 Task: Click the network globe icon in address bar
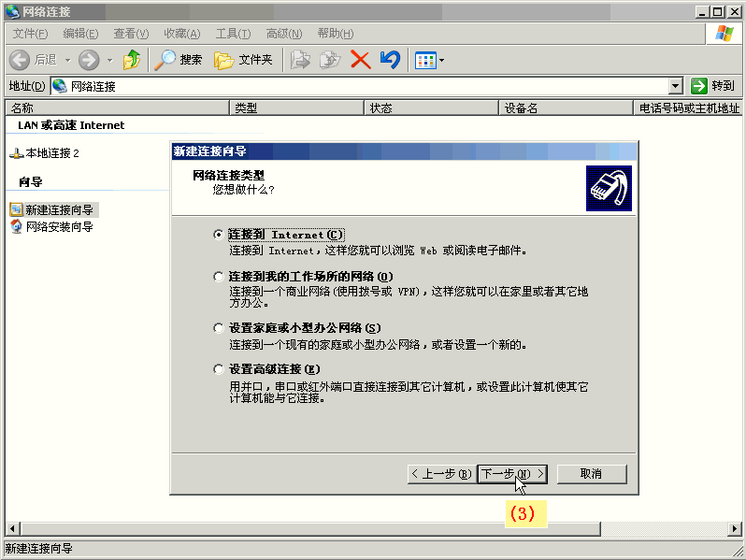pyautogui.click(x=60, y=86)
